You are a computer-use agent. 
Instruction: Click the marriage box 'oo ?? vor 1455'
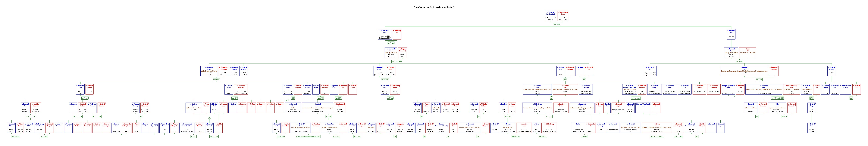click(x=397, y=61)
